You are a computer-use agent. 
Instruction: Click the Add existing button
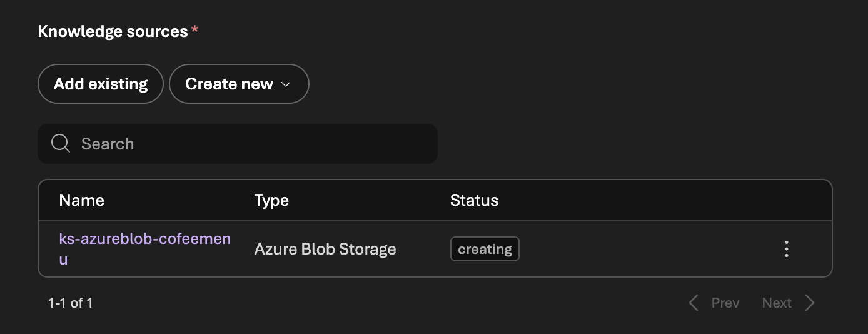tap(101, 84)
